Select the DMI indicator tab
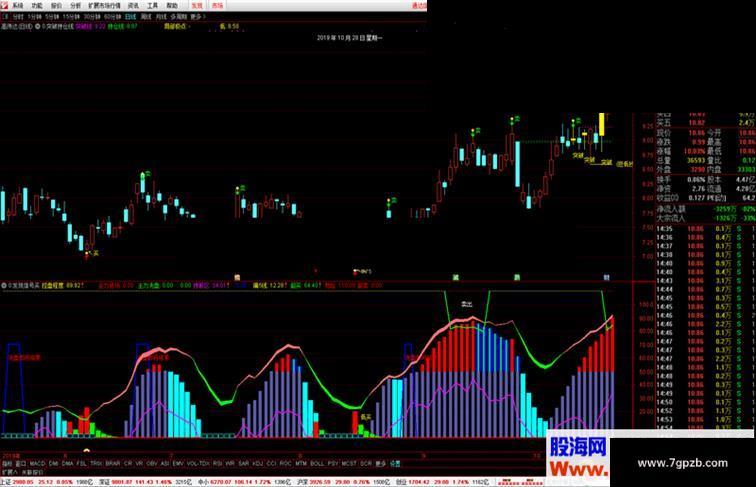 click(54, 463)
